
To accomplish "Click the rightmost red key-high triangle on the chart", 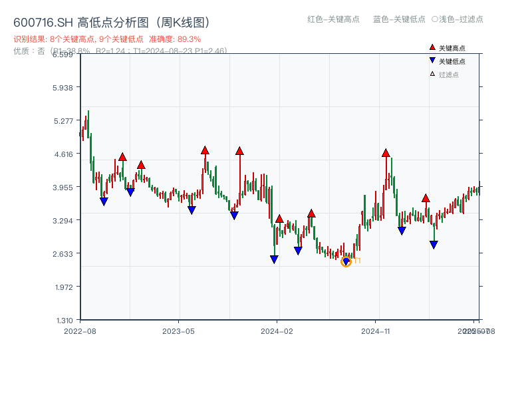I will [x=426, y=198].
